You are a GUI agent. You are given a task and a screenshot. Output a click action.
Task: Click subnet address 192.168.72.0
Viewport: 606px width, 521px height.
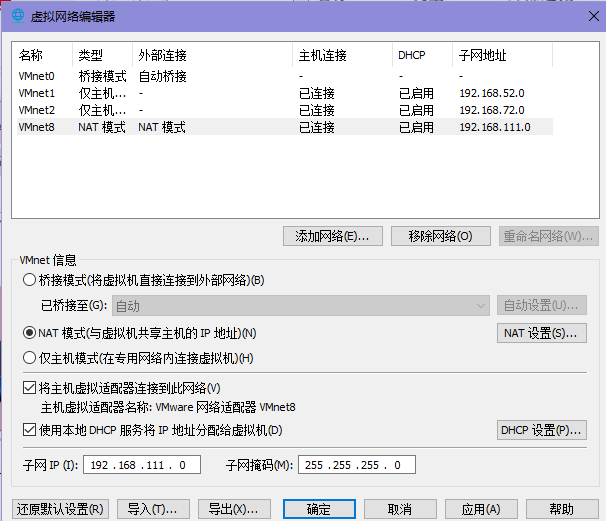click(492, 110)
